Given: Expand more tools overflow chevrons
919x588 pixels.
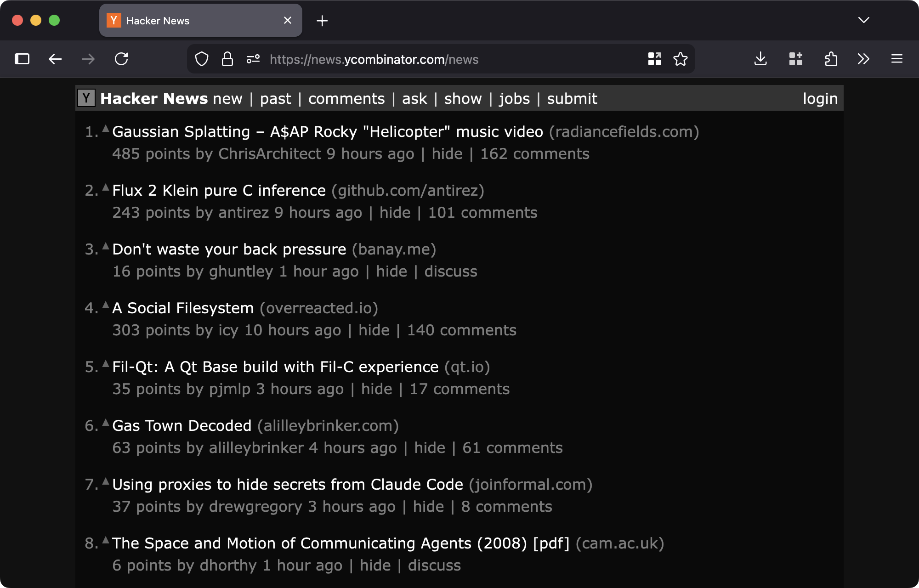Looking at the screenshot, I should pyautogui.click(x=863, y=59).
